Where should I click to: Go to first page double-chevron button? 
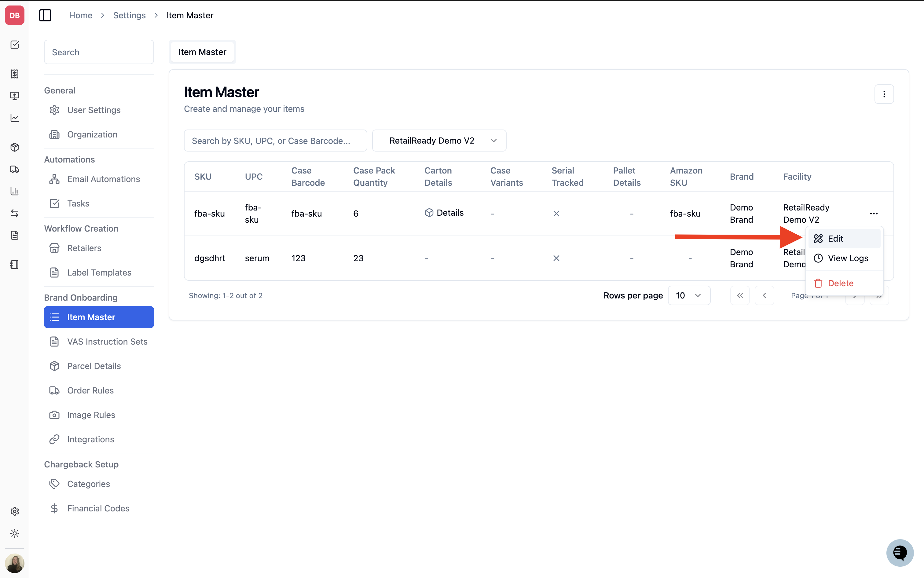[740, 295]
